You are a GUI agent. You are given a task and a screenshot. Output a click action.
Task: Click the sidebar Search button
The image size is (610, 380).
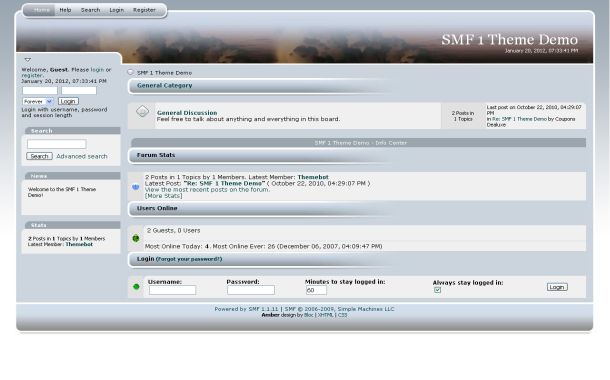tap(39, 156)
